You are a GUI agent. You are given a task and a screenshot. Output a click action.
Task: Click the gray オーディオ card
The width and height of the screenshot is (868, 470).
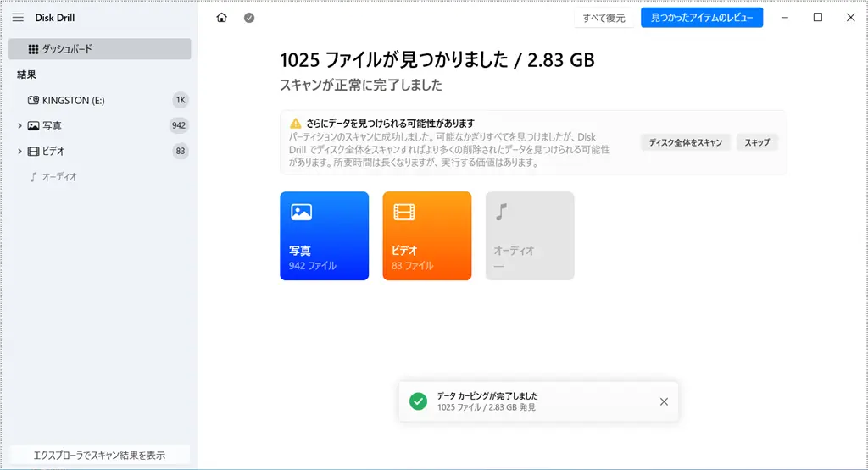[x=530, y=235]
